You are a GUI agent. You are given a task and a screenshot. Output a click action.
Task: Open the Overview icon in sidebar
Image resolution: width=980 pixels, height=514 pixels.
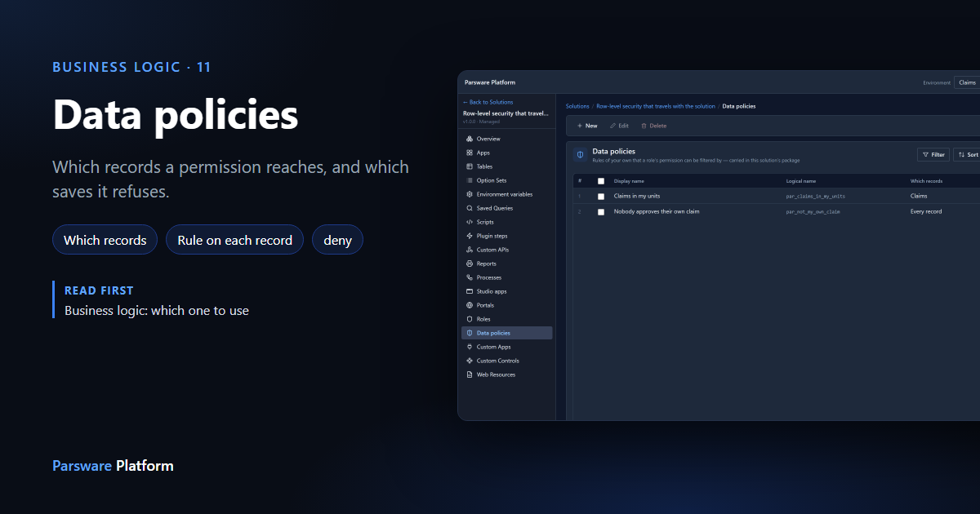pos(470,139)
